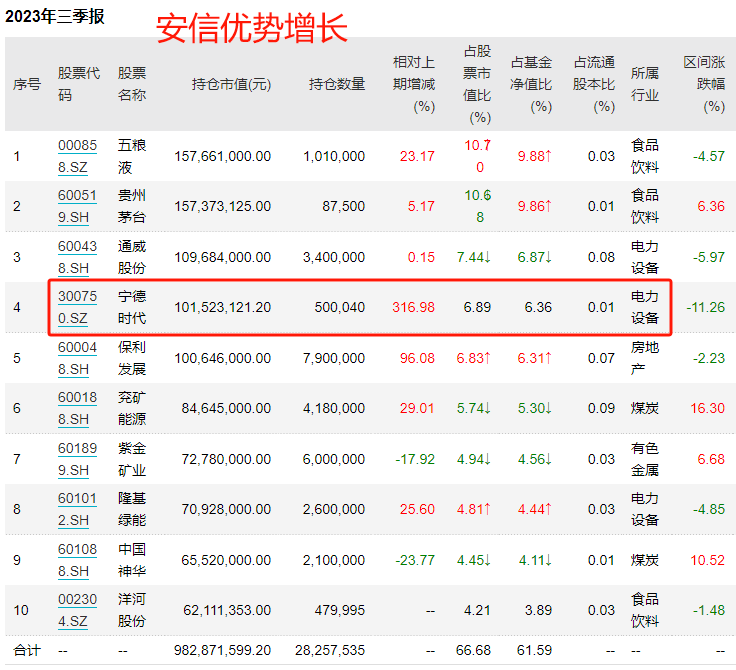Click total holding quantity 28,257,535
736x670 pixels.
coord(330,650)
